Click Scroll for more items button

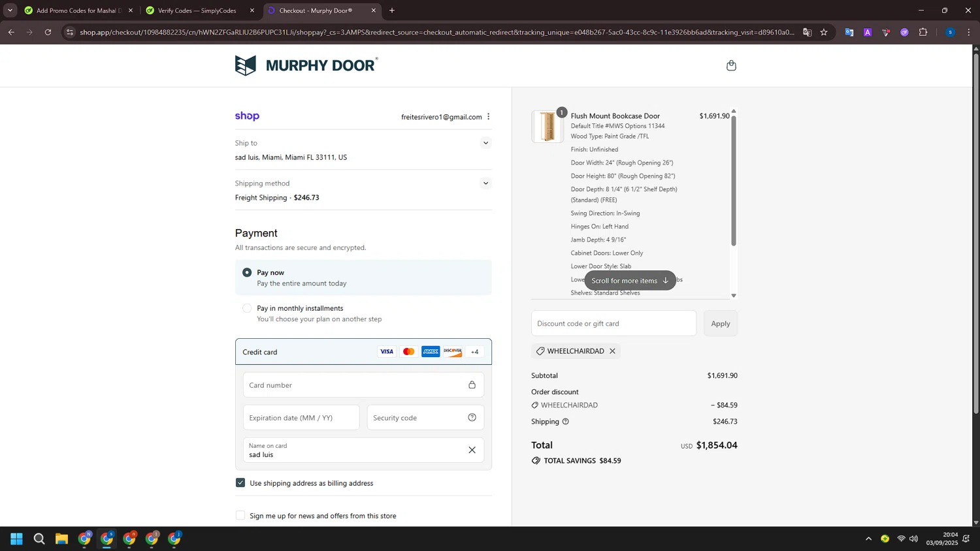630,281
